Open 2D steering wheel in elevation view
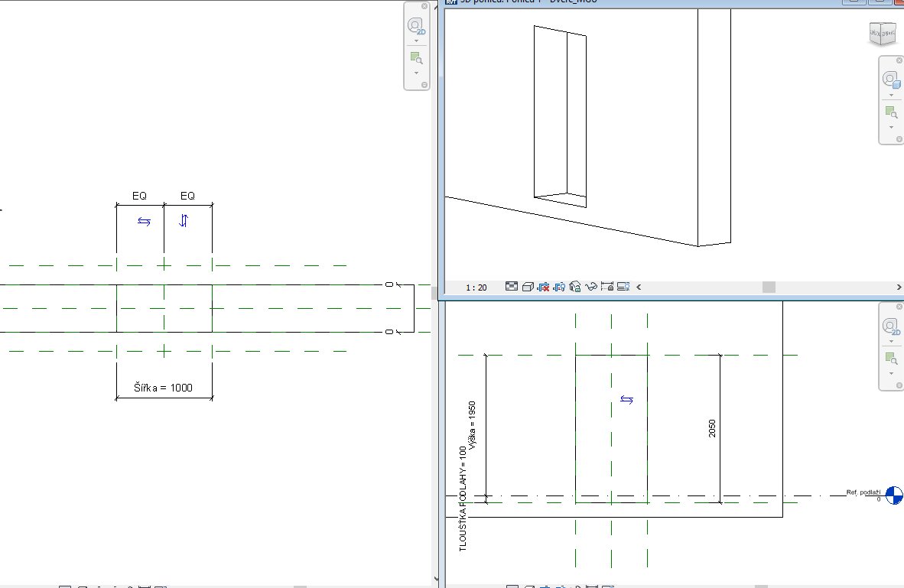 point(891,326)
